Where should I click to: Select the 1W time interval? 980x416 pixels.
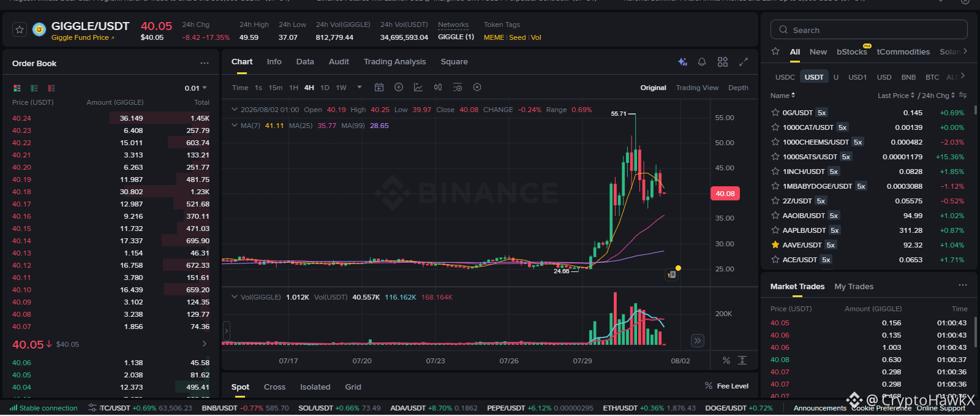[x=341, y=88]
